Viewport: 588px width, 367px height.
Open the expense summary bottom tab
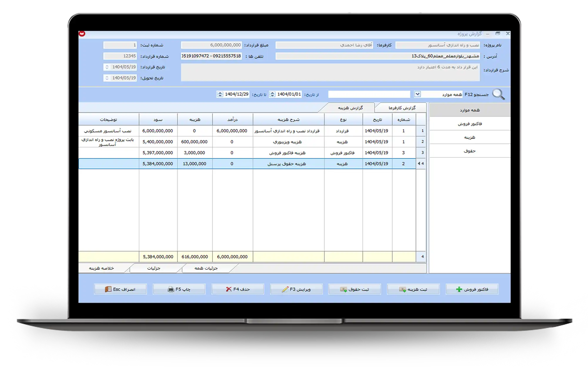click(x=101, y=268)
